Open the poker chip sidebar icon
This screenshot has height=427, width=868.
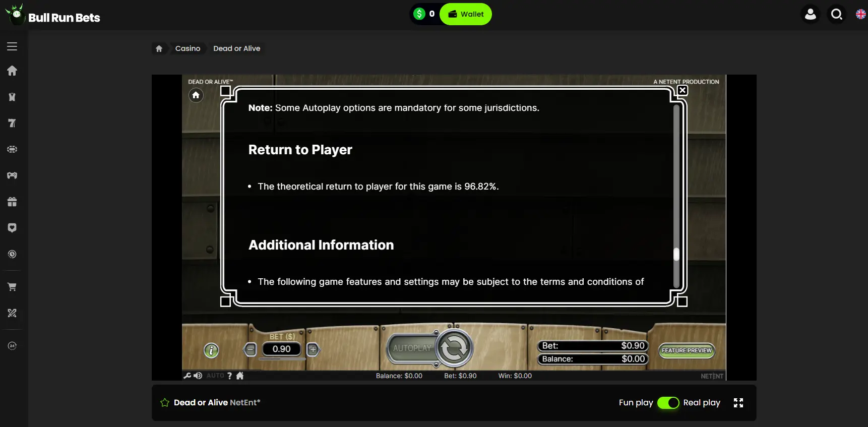point(12,149)
